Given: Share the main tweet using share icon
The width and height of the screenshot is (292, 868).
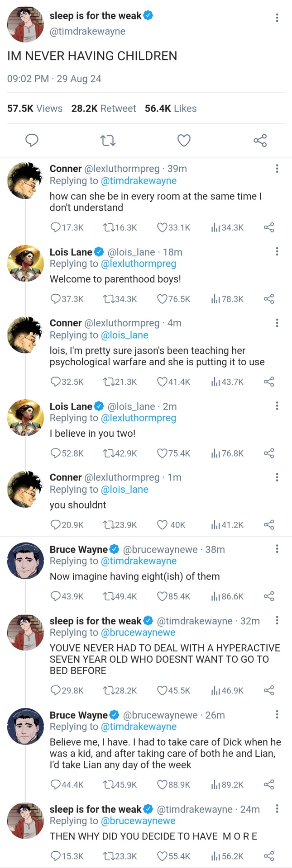Looking at the screenshot, I should [260, 141].
